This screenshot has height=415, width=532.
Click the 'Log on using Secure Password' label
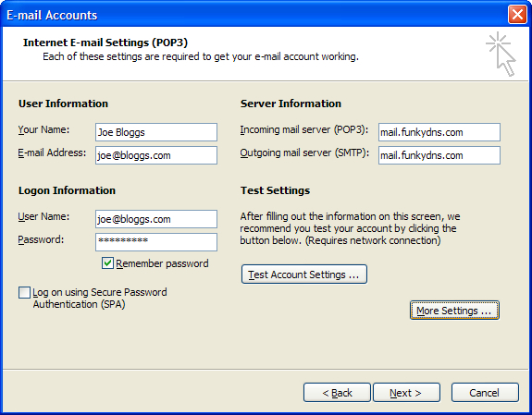(x=100, y=292)
